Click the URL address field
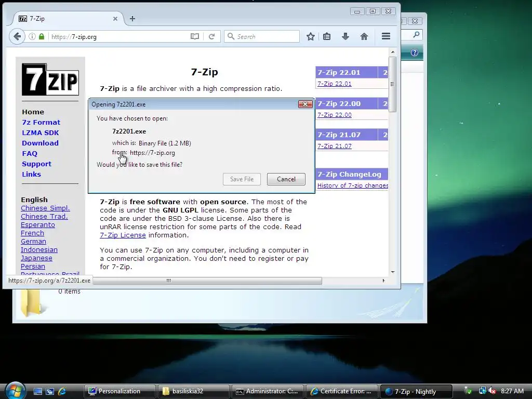Viewport: 532px width, 399px height. [x=119, y=37]
